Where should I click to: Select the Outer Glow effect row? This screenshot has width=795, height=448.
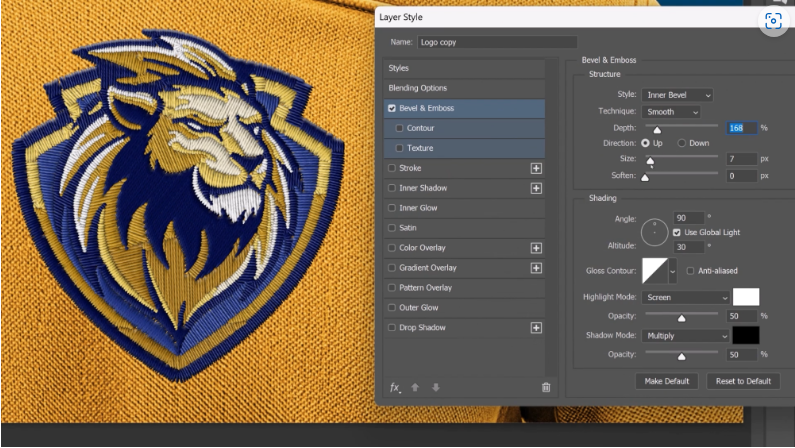(x=464, y=308)
